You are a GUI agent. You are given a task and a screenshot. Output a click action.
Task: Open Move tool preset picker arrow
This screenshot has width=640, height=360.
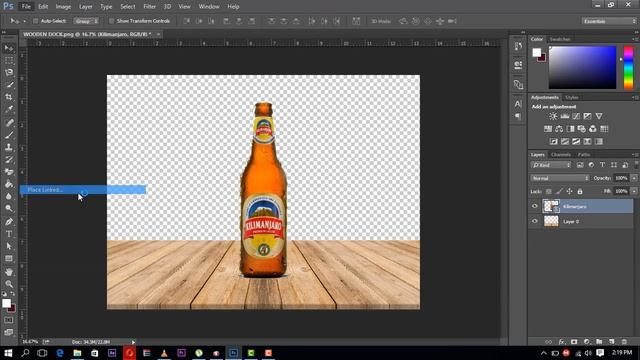[24, 21]
